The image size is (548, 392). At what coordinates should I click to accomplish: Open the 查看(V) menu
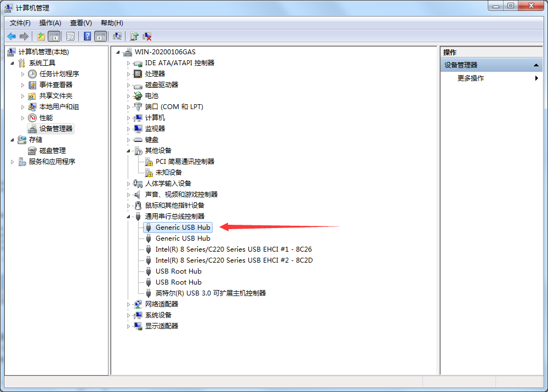(81, 22)
